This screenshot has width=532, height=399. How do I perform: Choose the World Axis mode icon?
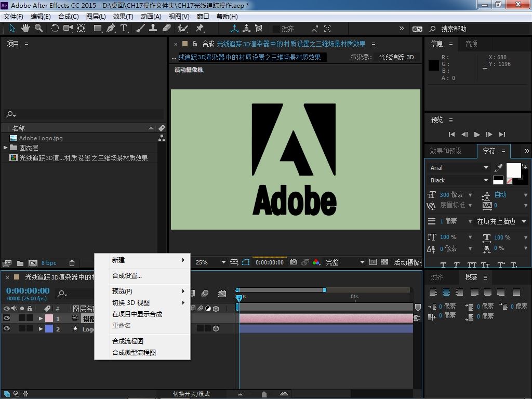pos(247,29)
